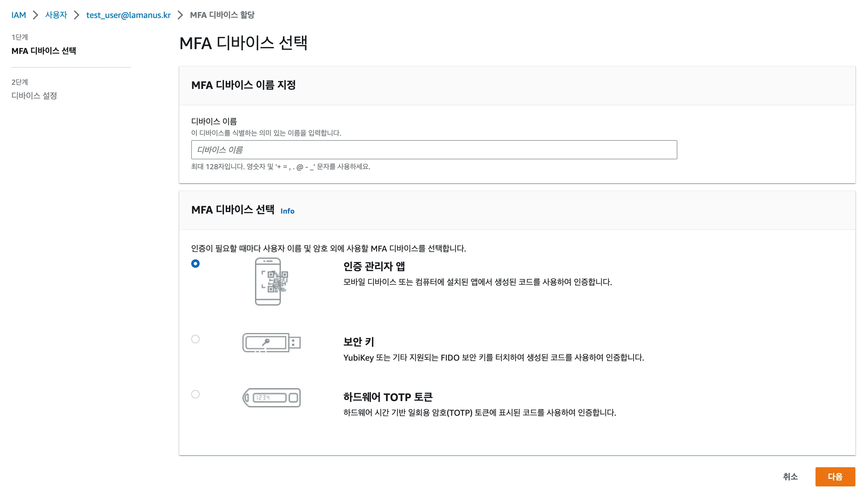The height and width of the screenshot is (496, 868).
Task: Click the 취소 button
Action: tap(790, 477)
